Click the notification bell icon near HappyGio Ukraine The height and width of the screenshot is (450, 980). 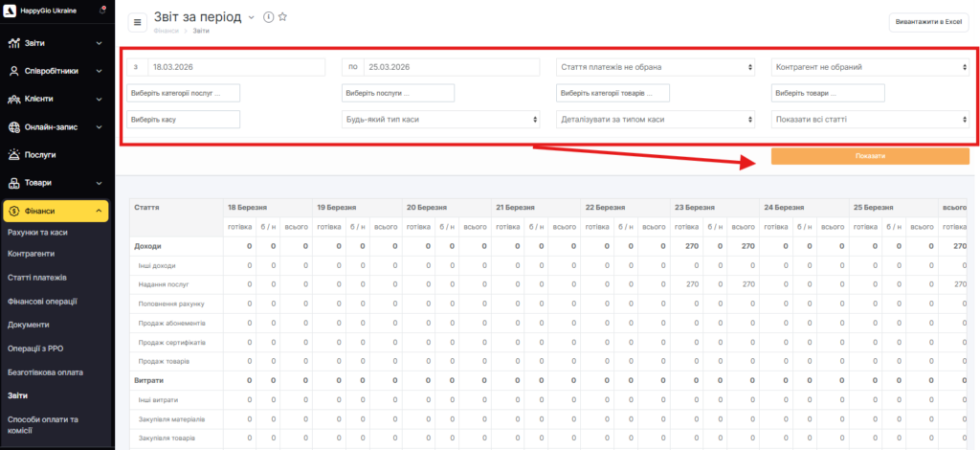[102, 9]
